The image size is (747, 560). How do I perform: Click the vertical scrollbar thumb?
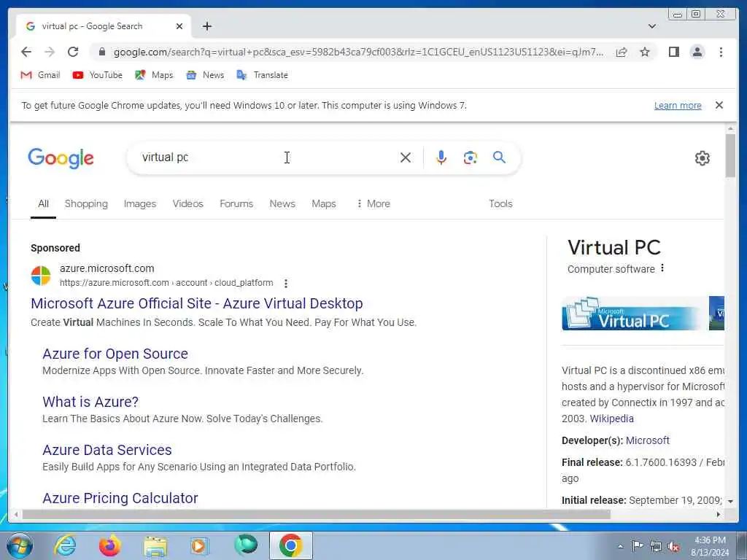point(730,156)
